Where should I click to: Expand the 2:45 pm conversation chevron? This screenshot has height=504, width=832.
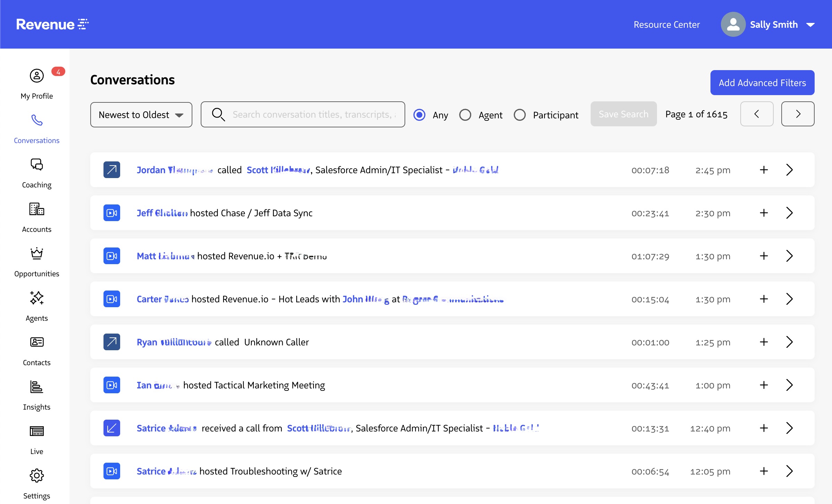click(x=789, y=170)
